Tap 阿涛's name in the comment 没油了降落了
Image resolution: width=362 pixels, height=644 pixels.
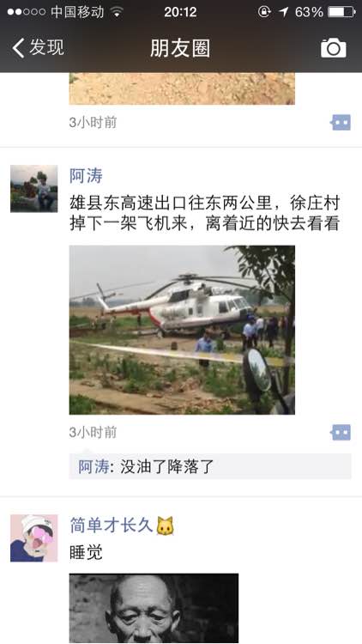pos(94,466)
